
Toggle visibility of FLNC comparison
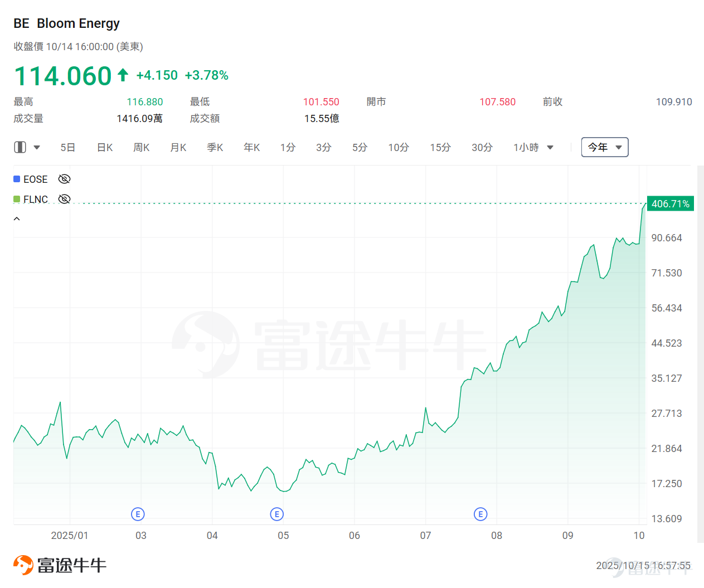pos(65,199)
